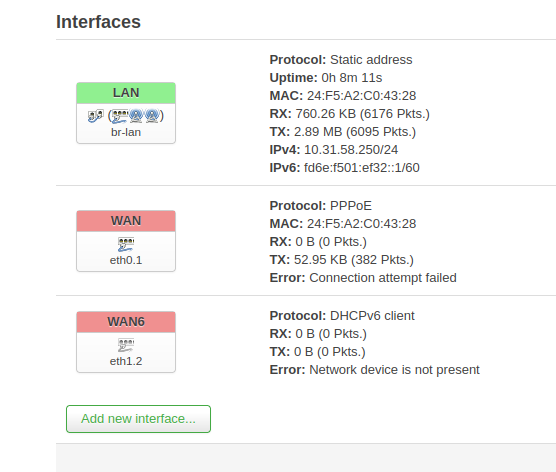Click the red WAN header badge

[126, 221]
